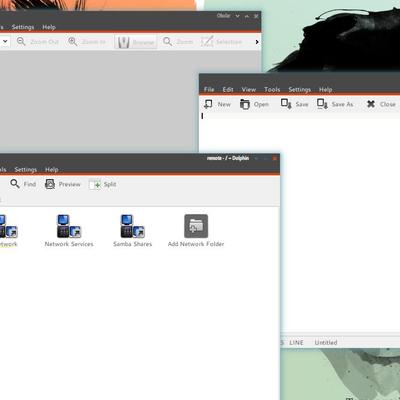Screen dimensions: 400x400
Task: Expand the Okular toolbar overflow chevron
Action: pos(257,42)
